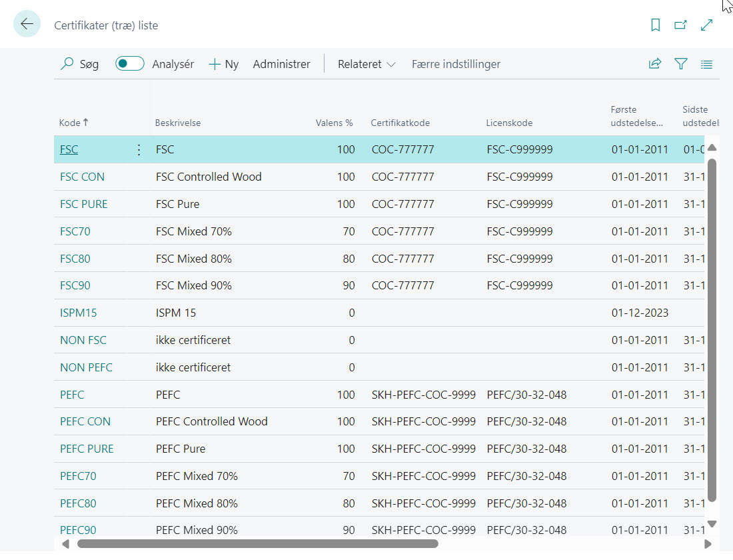The image size is (733, 560).
Task: Click the bookmark icon
Action: 656,25
